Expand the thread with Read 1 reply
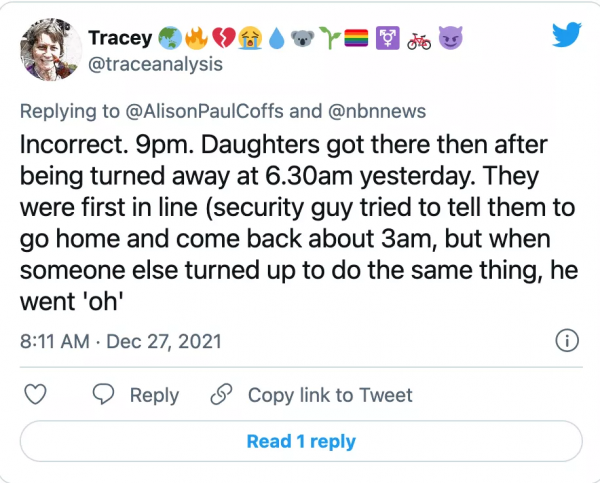600x483 pixels. coord(301,441)
